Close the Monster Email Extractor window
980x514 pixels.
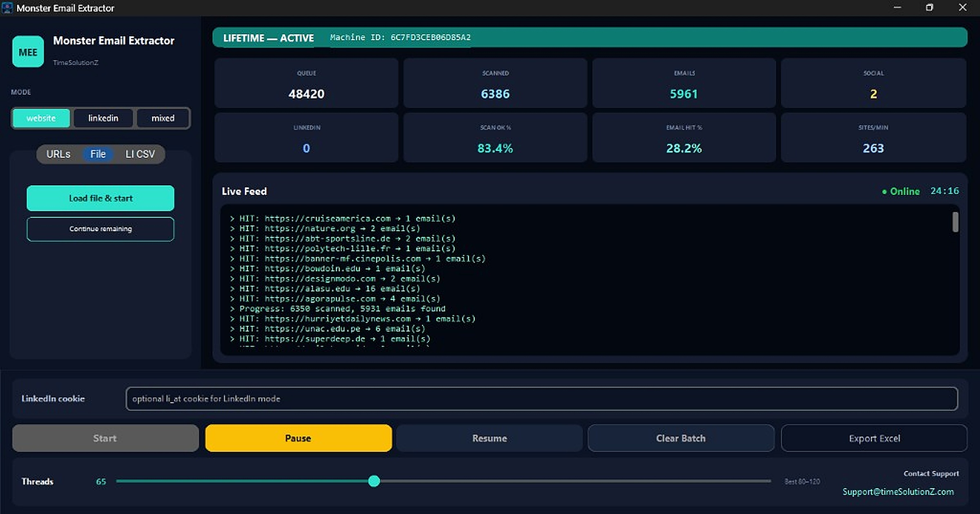point(962,8)
